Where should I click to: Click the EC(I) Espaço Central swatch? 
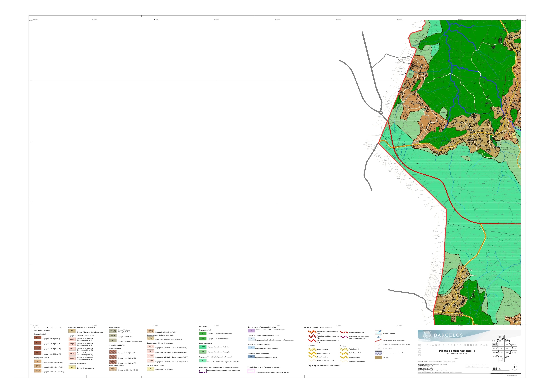coord(38,338)
